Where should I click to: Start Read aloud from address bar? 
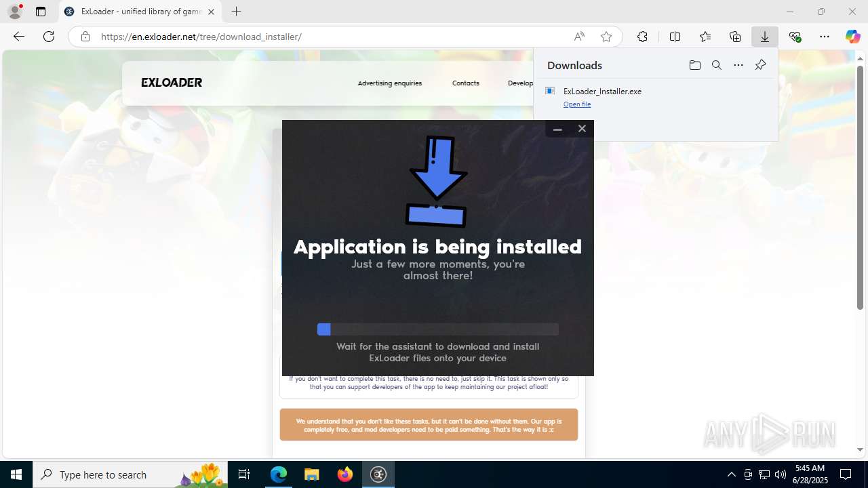[579, 37]
